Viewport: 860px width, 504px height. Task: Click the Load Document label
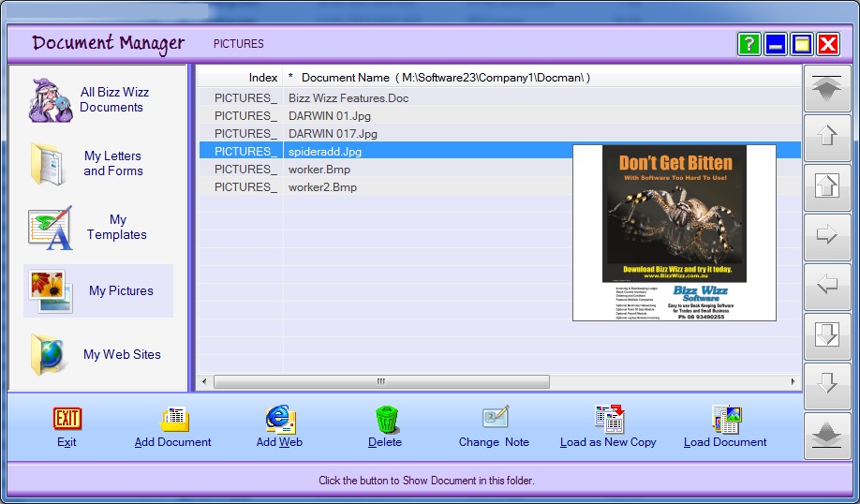tap(725, 442)
